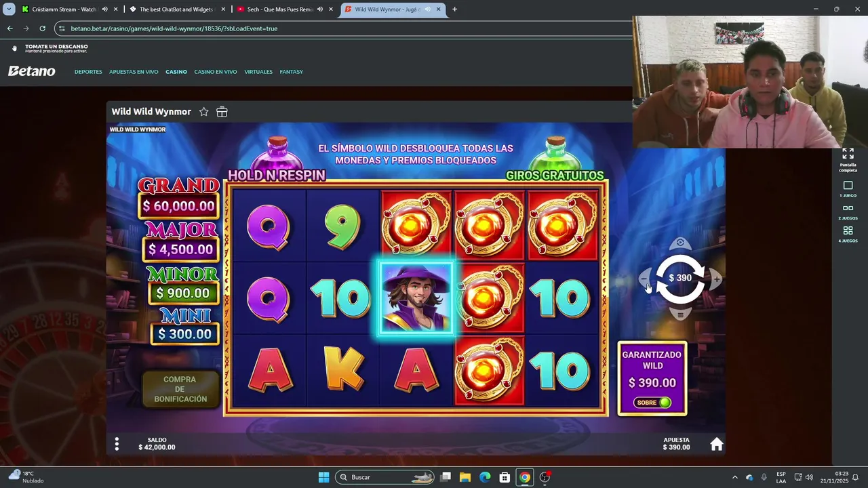868x488 pixels.
Task: Click the Compra de Bonificación button
Action: point(180,389)
